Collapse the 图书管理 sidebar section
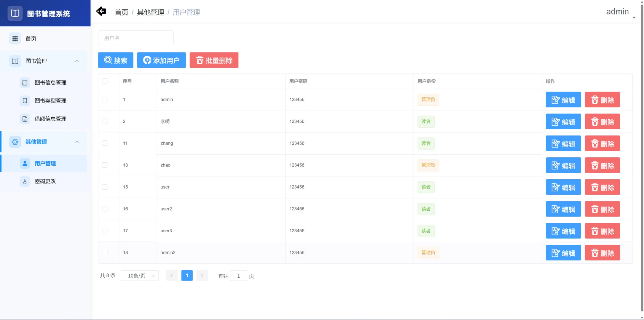The image size is (644, 320). pyautogui.click(x=77, y=61)
